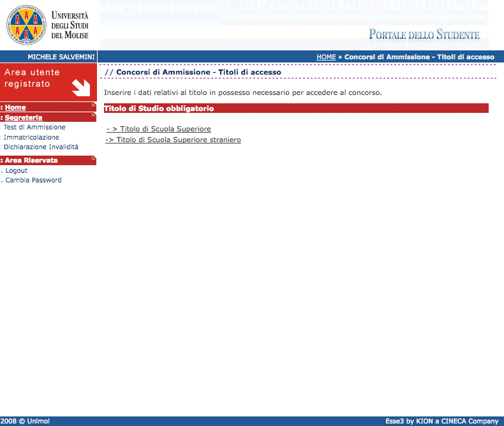Click the MICHELE SALVEMINI user name
Screen dimensions: 504x426
61,57
